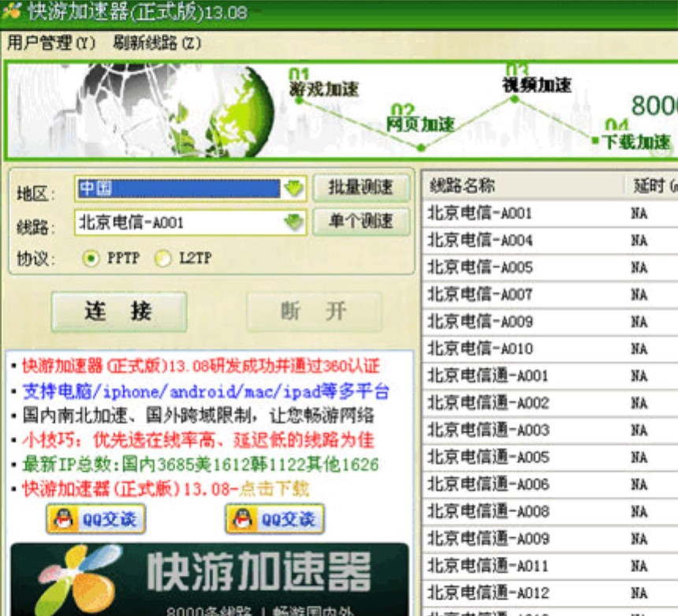Viewport: 678px width, 616px height.
Task: Click the 批量测速 batch speed test button
Action: [361, 188]
